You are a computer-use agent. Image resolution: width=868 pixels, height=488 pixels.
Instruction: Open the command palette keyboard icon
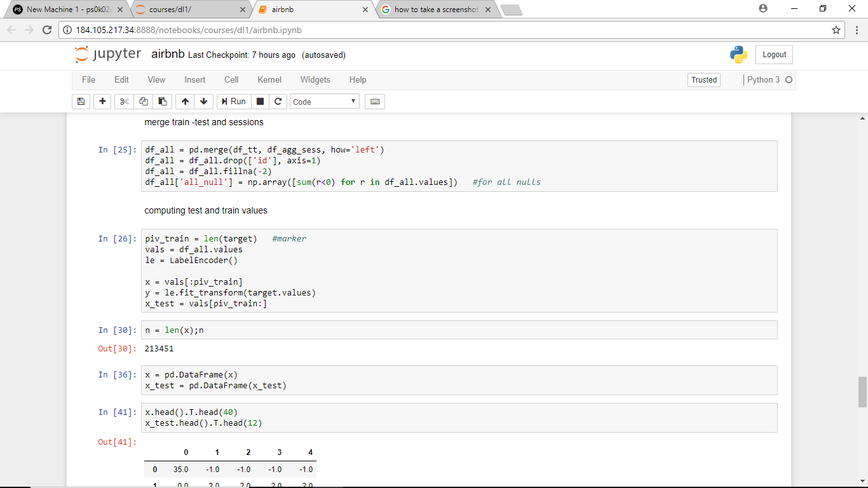(x=375, y=102)
